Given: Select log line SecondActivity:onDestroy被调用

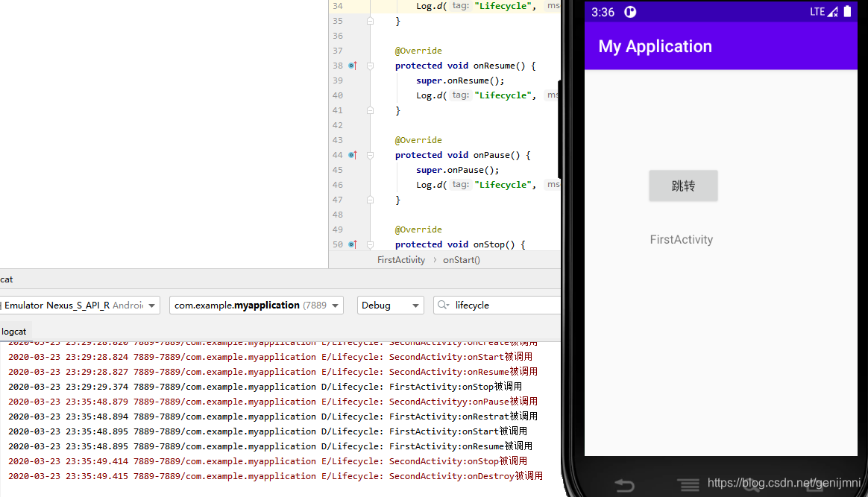Looking at the screenshot, I should (x=275, y=477).
